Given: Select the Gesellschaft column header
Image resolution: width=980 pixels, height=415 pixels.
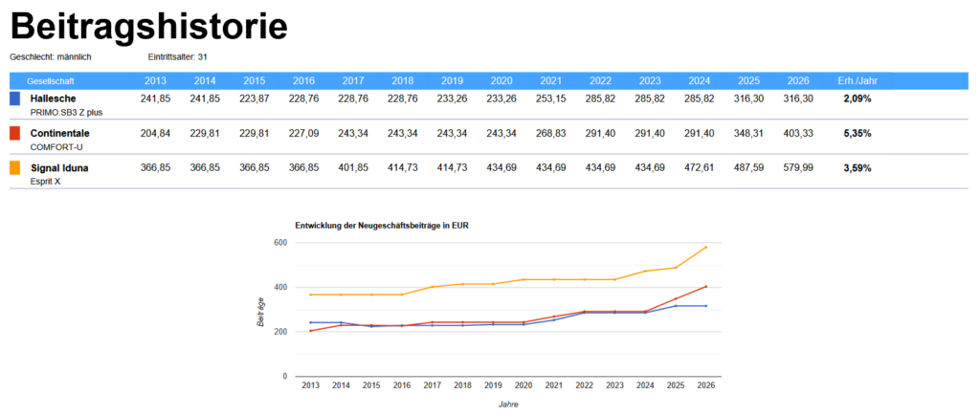Looking at the screenshot, I should 51,80.
